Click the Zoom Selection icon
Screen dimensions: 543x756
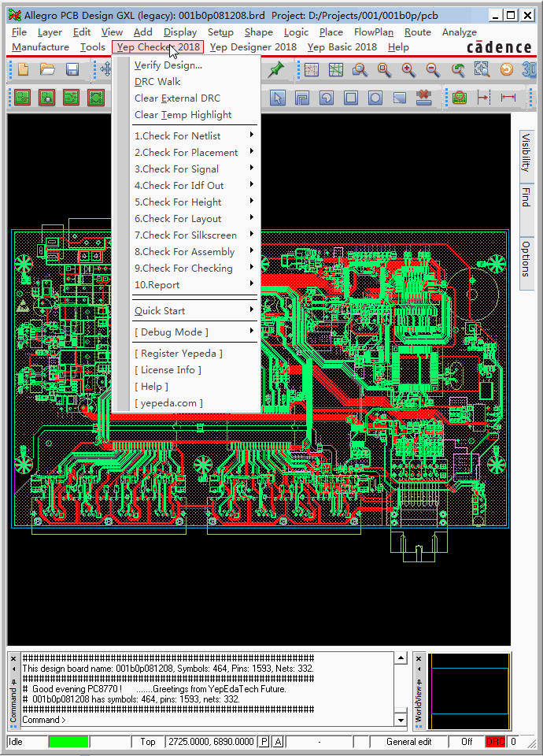[482, 70]
